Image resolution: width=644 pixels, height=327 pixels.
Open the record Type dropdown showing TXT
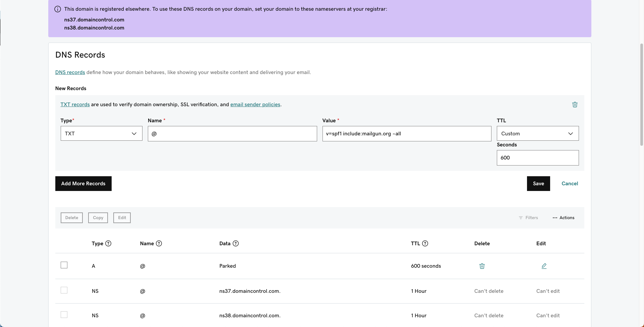click(101, 133)
